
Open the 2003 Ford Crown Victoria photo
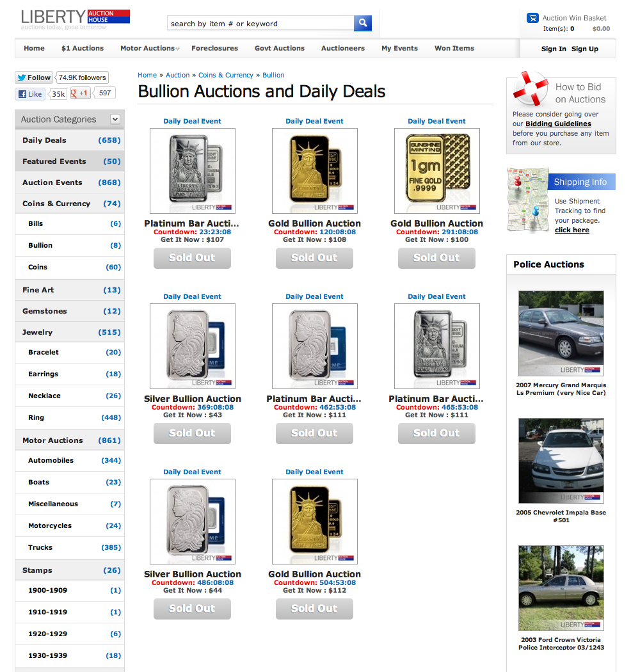coord(561,588)
